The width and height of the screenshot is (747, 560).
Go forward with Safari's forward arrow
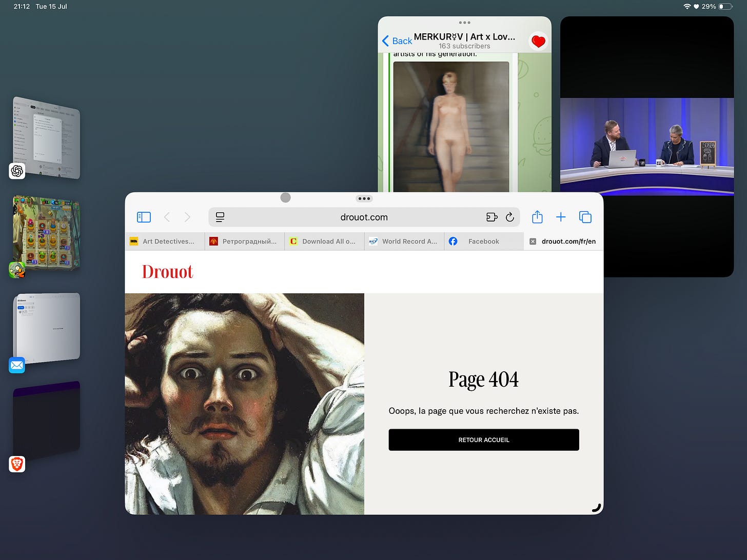pos(187,217)
